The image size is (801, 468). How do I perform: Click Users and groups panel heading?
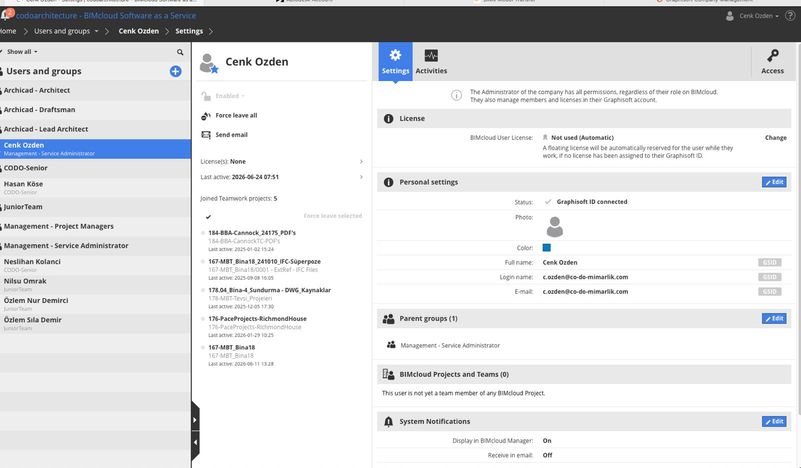(x=43, y=72)
